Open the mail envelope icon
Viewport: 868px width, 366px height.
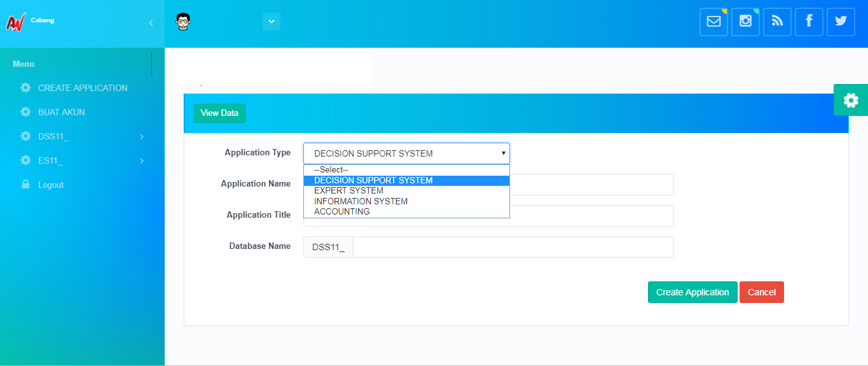click(713, 22)
